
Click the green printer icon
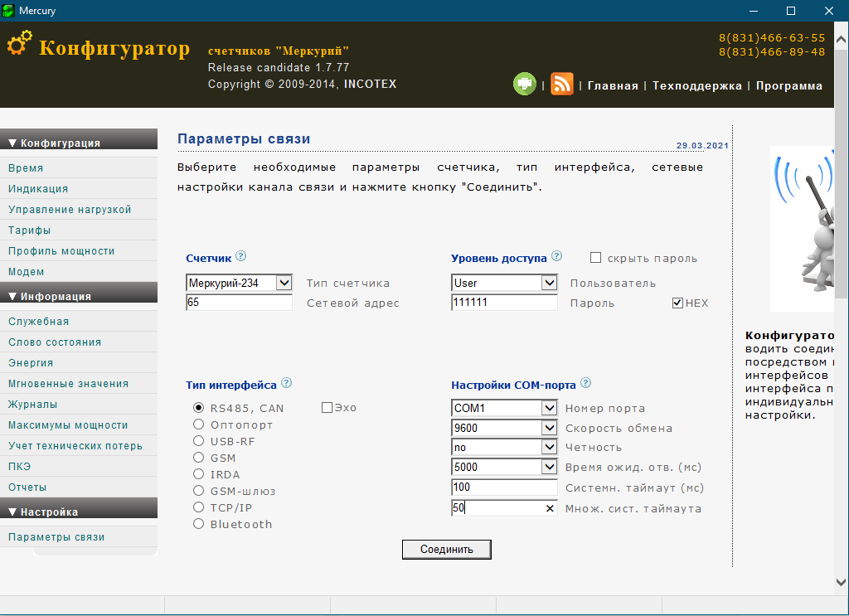524,84
